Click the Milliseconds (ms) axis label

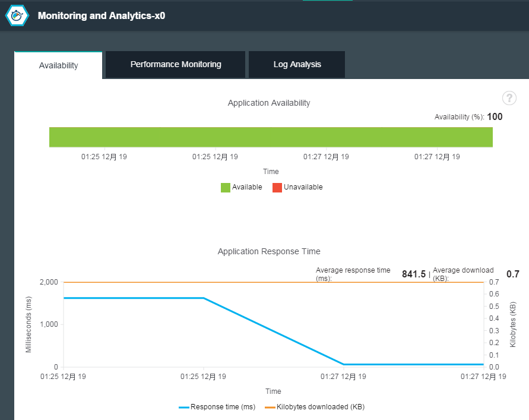click(x=28, y=324)
